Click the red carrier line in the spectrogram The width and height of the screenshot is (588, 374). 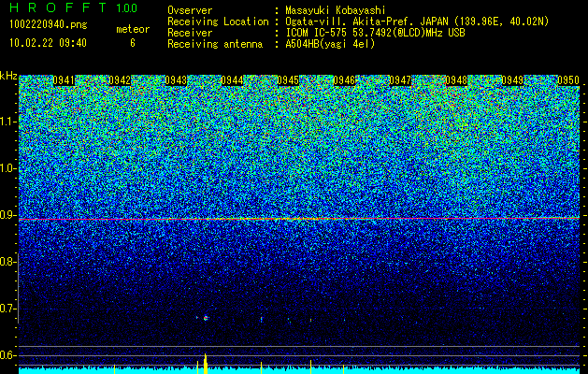(x=299, y=219)
